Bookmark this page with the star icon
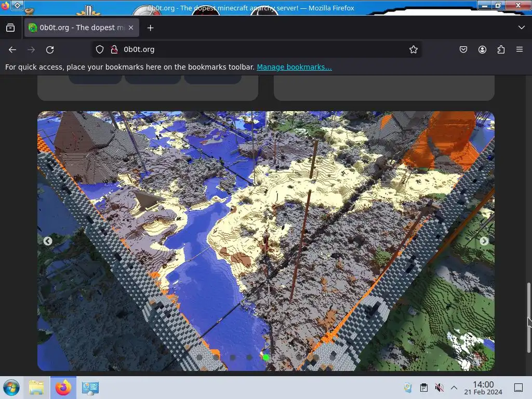This screenshot has height=399, width=532. 413,49
